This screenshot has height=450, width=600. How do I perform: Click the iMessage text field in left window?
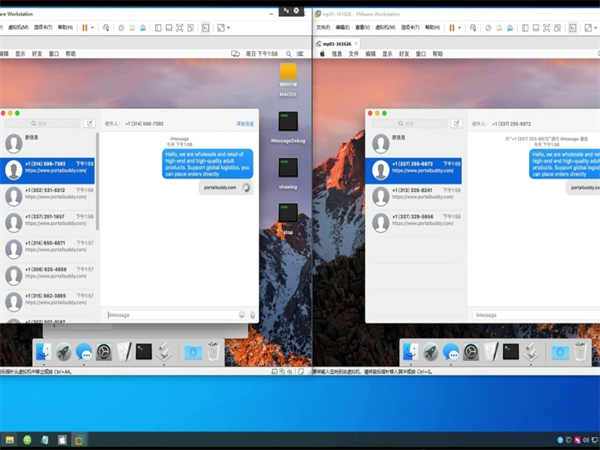(170, 314)
